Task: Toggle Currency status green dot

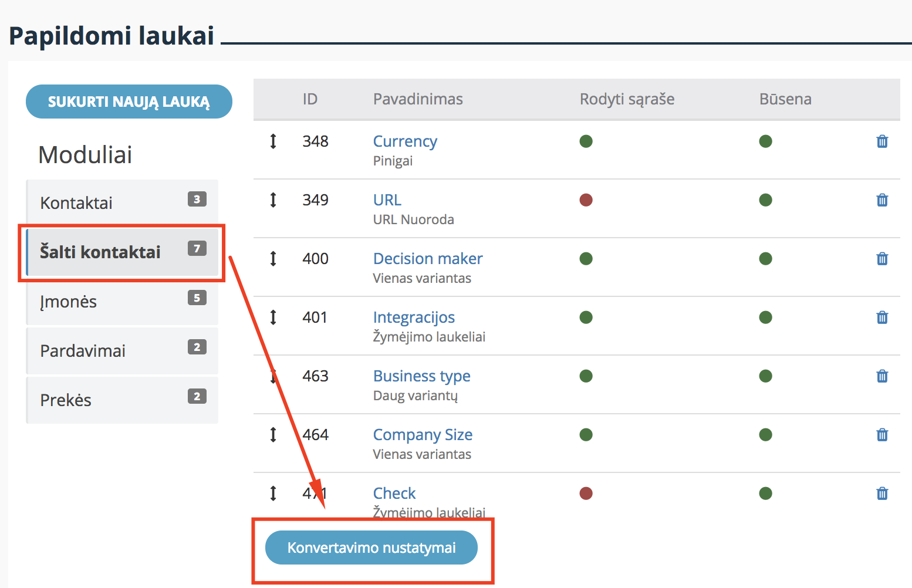Action: pyautogui.click(x=765, y=141)
